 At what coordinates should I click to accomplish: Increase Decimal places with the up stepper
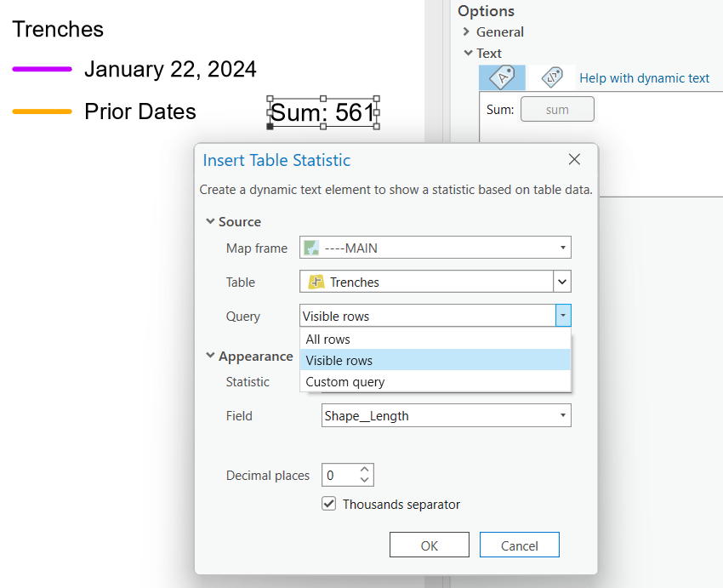[x=364, y=470]
